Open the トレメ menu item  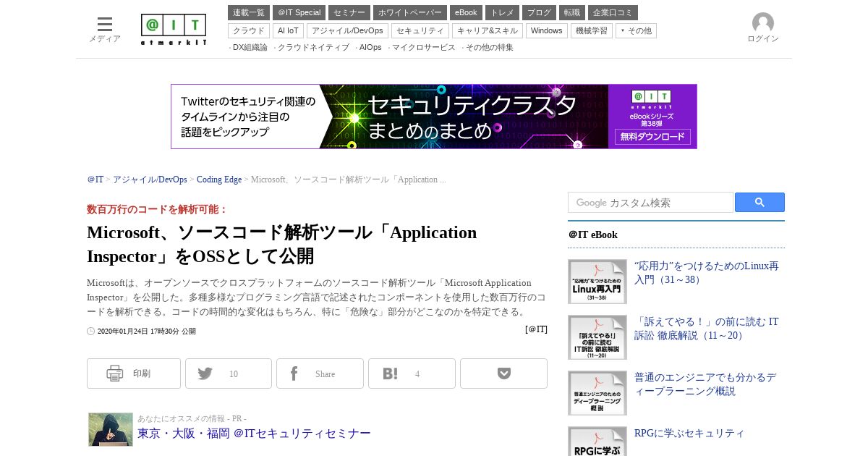pos(503,13)
